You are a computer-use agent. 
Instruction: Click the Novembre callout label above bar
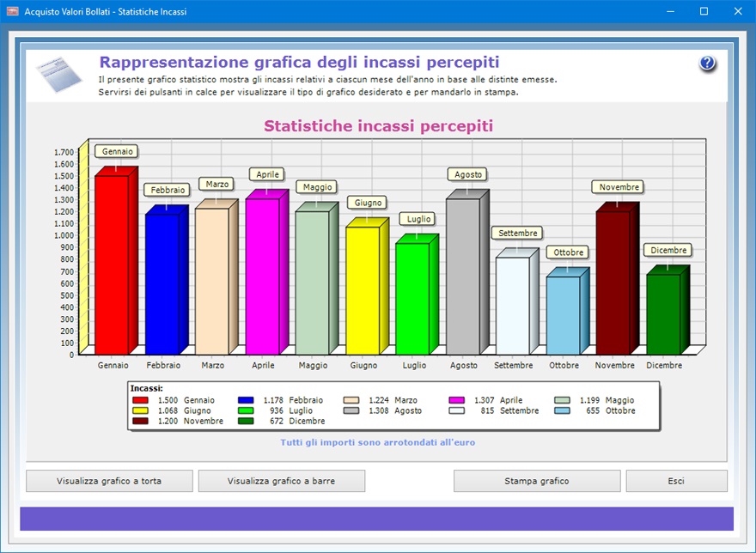point(619,187)
